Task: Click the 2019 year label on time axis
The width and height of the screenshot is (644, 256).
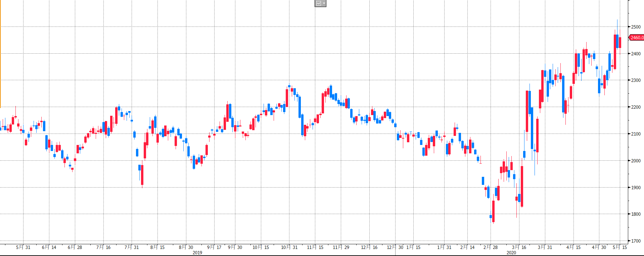Action: [x=197, y=253]
